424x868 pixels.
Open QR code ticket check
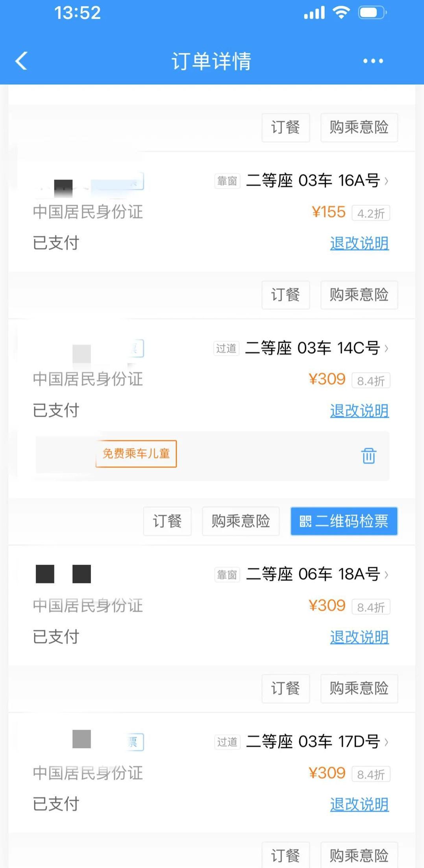click(344, 521)
